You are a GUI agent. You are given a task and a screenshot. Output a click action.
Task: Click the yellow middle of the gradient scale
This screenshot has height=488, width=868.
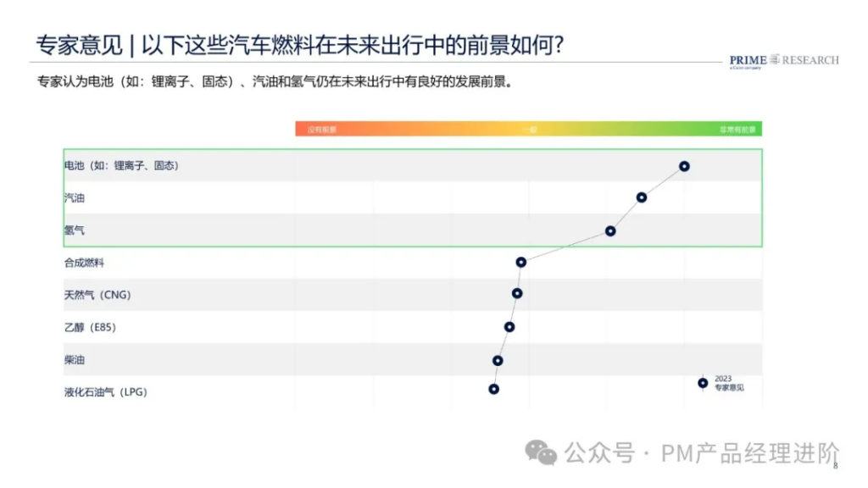coord(529,130)
